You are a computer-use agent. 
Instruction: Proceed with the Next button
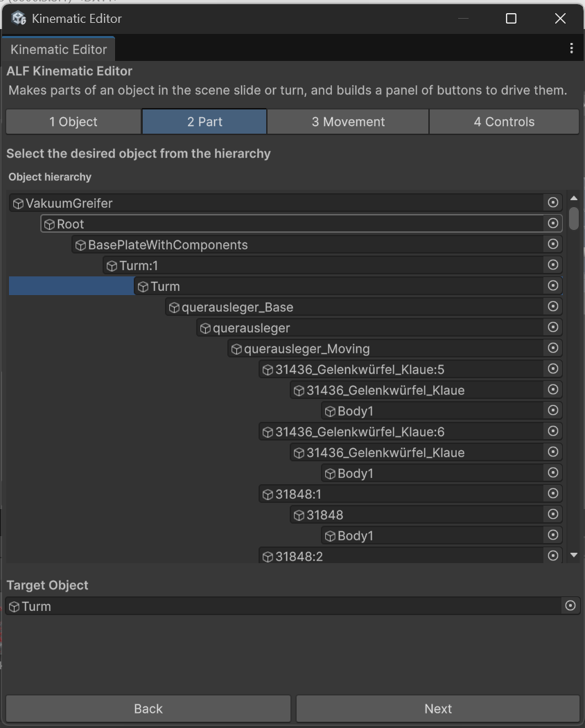coord(438,709)
